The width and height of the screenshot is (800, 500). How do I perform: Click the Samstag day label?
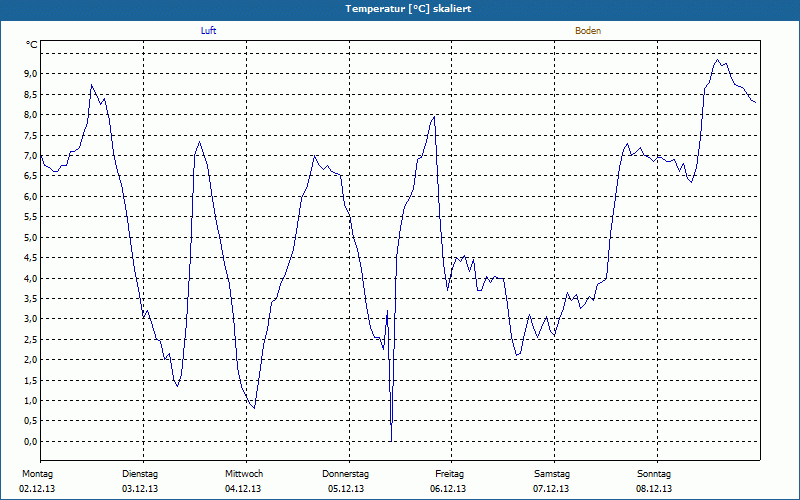click(552, 474)
